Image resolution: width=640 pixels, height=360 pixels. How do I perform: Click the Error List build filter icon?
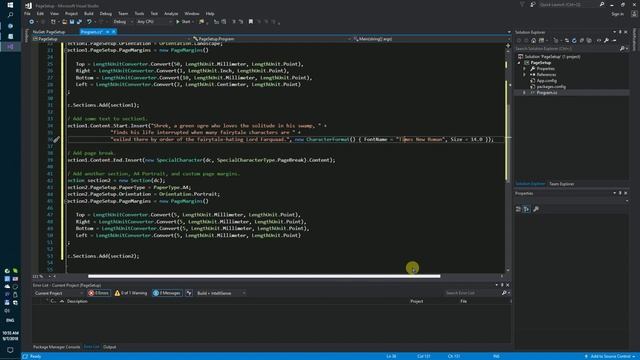(189, 293)
